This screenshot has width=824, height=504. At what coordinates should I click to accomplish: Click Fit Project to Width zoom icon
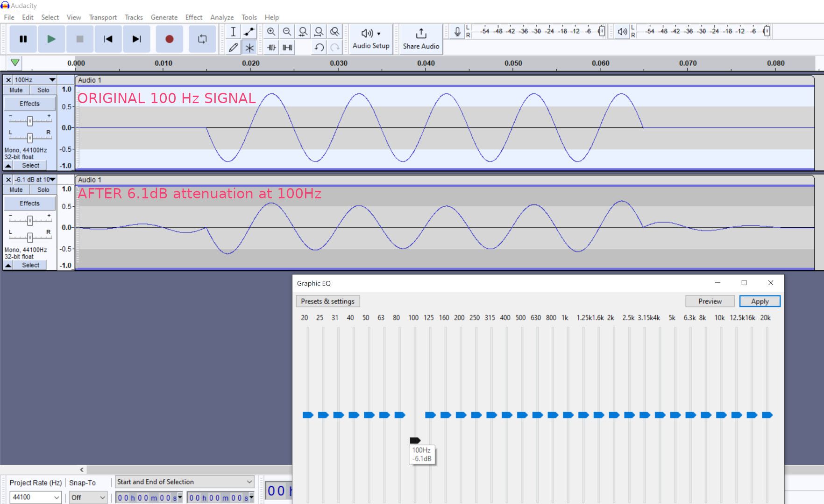[319, 32]
